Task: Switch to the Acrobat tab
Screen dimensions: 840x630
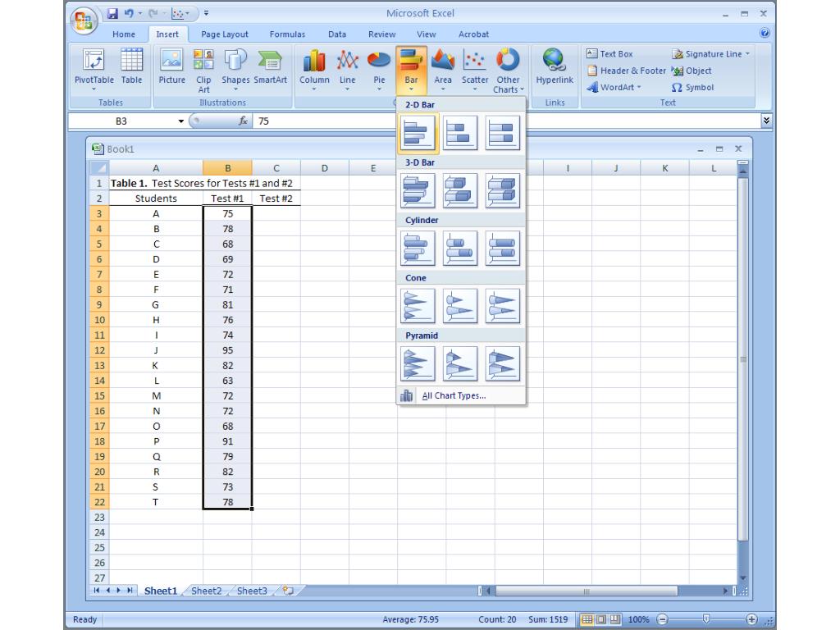Action: (x=473, y=34)
